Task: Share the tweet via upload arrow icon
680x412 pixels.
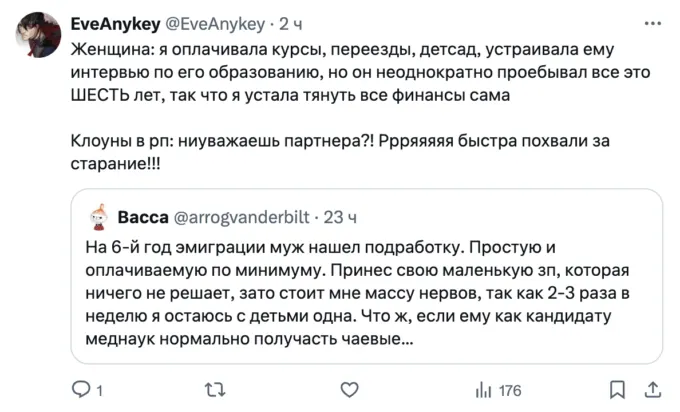Action: pyautogui.click(x=654, y=388)
